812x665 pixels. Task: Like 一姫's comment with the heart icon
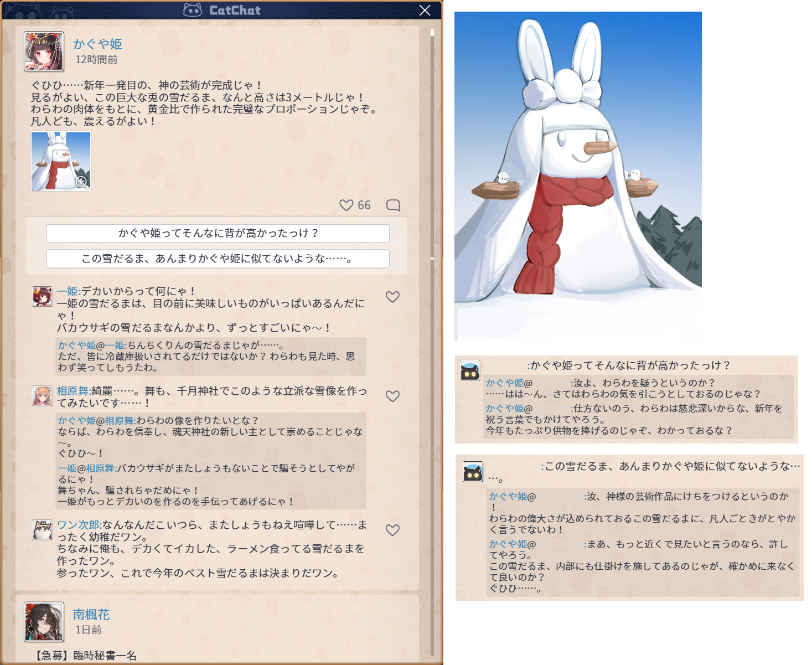point(392,297)
